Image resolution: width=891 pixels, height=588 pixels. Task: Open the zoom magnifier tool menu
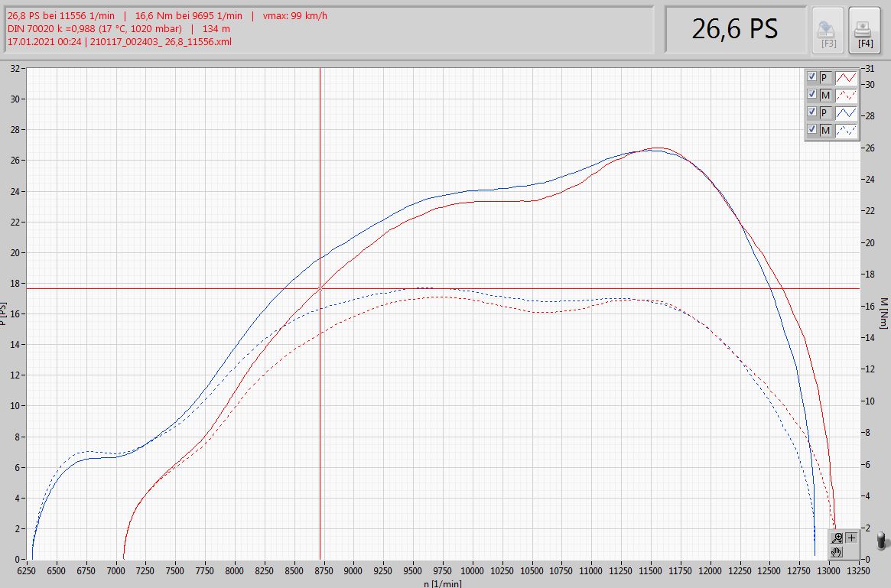click(837, 538)
